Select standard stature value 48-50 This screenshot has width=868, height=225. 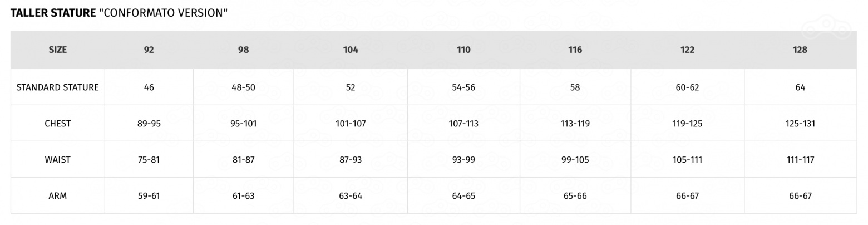[x=243, y=87]
